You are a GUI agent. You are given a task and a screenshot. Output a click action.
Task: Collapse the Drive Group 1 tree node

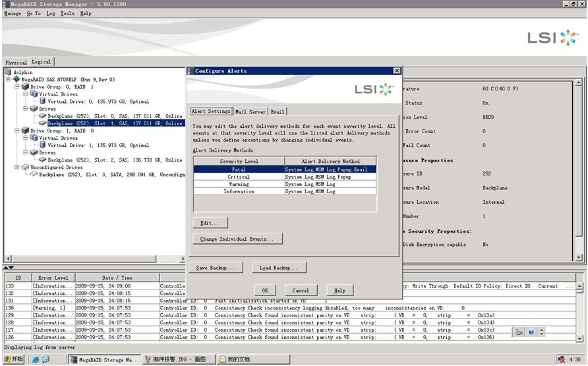point(17,131)
